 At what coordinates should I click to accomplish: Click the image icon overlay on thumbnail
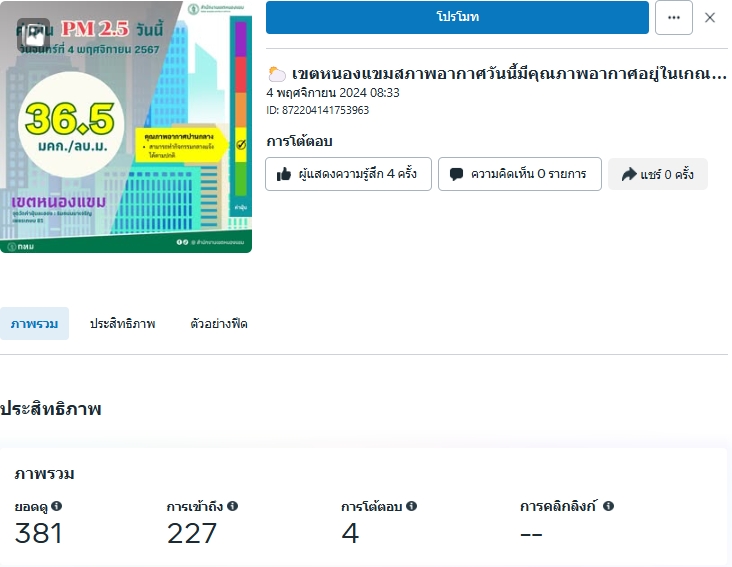click(x=33, y=35)
